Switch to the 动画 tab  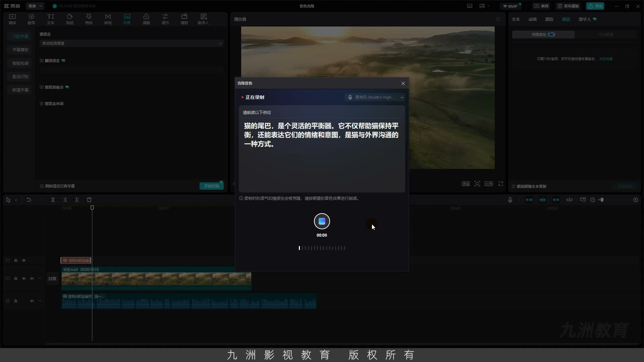pos(532,19)
